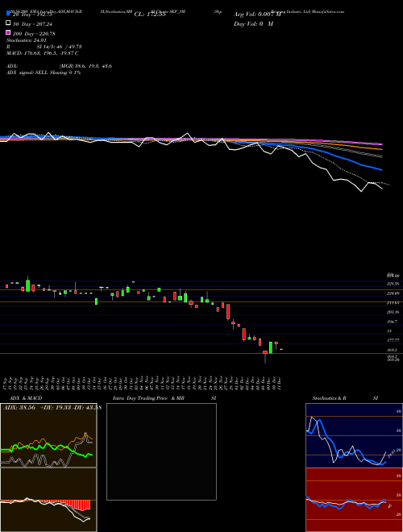Click the blue 20 Day legend swatch

point(8,14)
